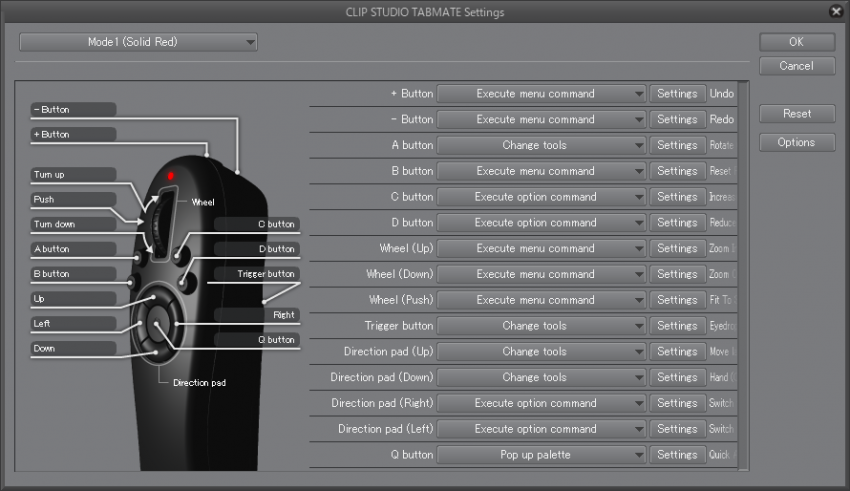Click Settings for the D button row

(x=678, y=223)
